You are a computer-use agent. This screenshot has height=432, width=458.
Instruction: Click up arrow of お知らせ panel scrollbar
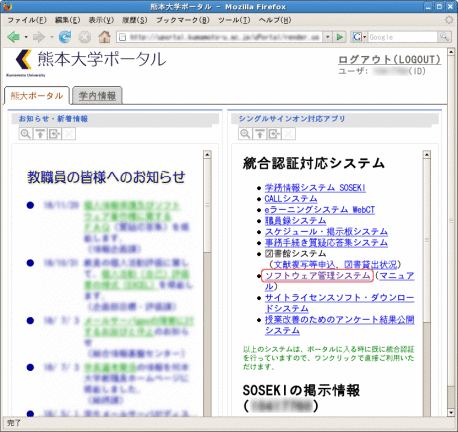207,154
